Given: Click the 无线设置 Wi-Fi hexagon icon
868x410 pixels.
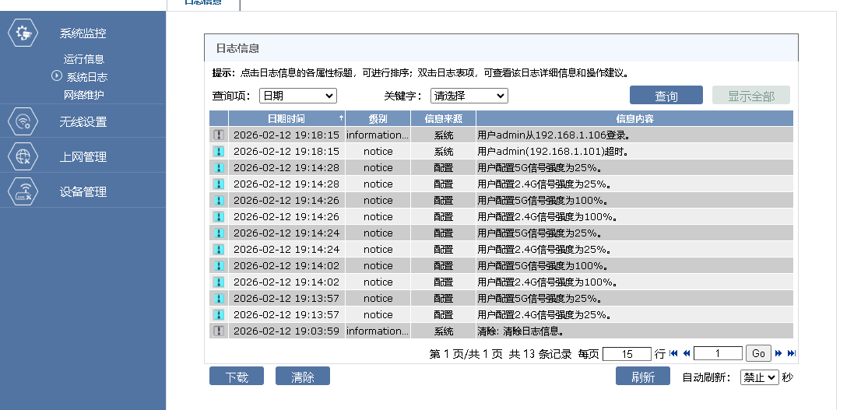Looking at the screenshot, I should click(x=23, y=121).
